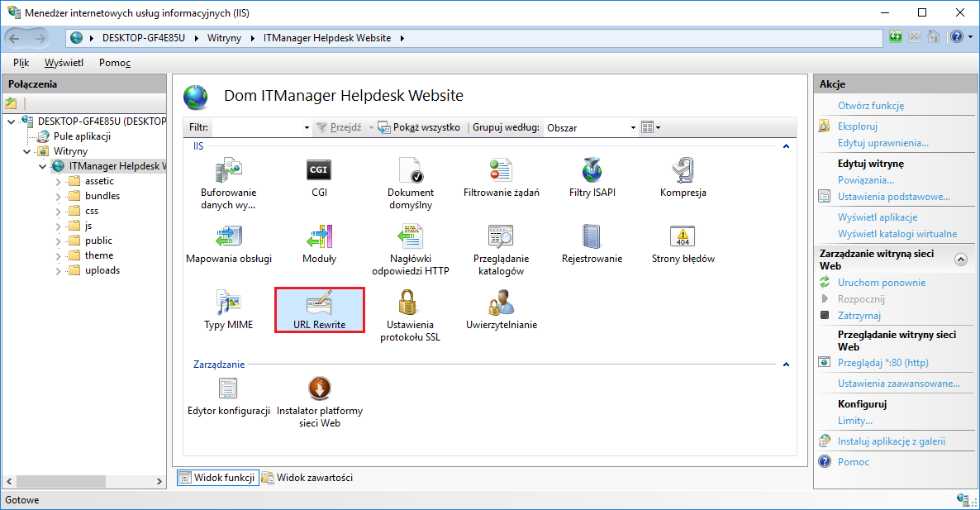This screenshot has width=980, height=510.
Task: Open Ustawienia protokołu SSL padlock icon
Action: tap(407, 303)
